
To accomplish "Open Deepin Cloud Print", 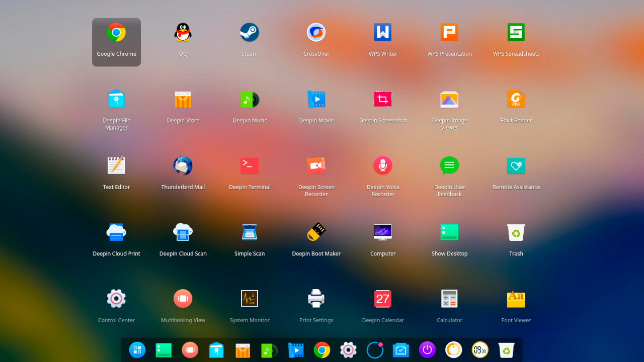I will pyautogui.click(x=116, y=232).
